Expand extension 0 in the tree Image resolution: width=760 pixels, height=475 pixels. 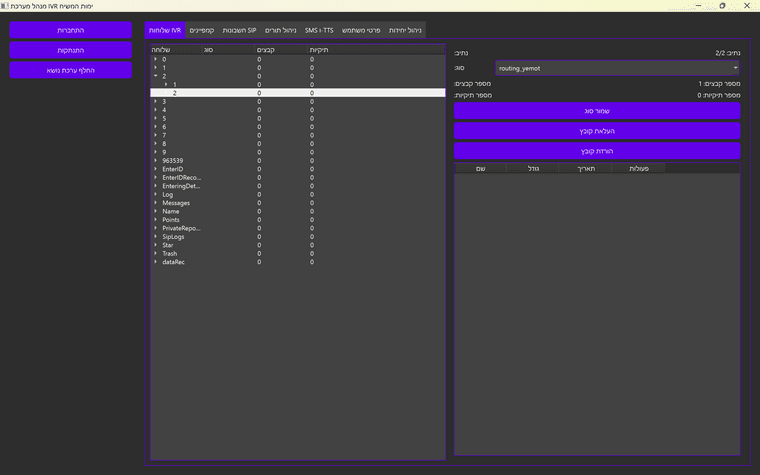[x=156, y=59]
